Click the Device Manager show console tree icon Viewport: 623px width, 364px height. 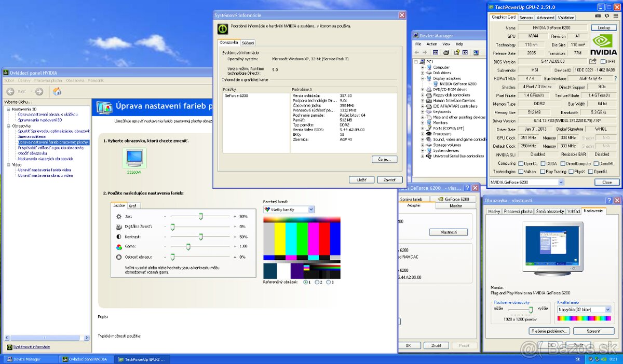pyautogui.click(x=435, y=52)
